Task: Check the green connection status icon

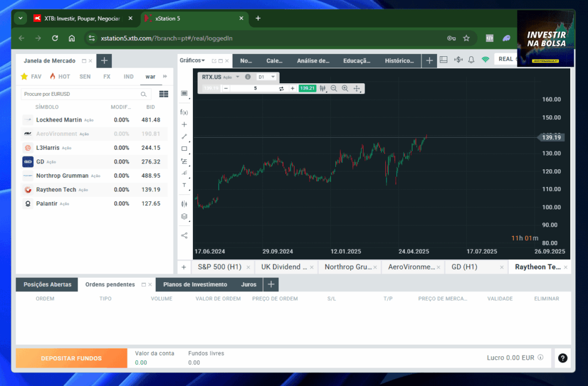Action: point(485,60)
